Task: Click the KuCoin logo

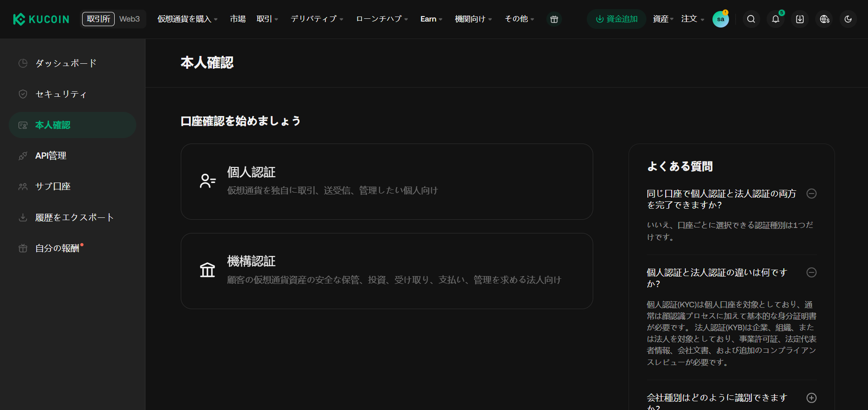Action: [x=41, y=19]
